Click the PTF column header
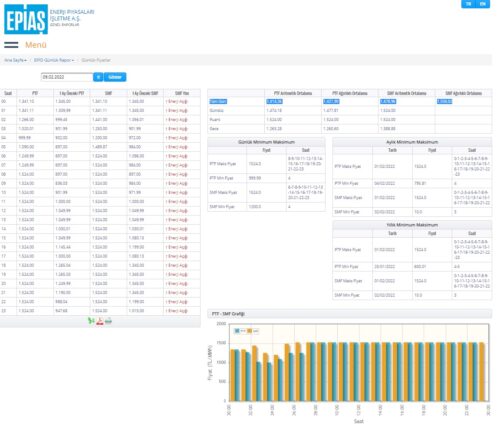The image size is (500, 425). pos(35,93)
